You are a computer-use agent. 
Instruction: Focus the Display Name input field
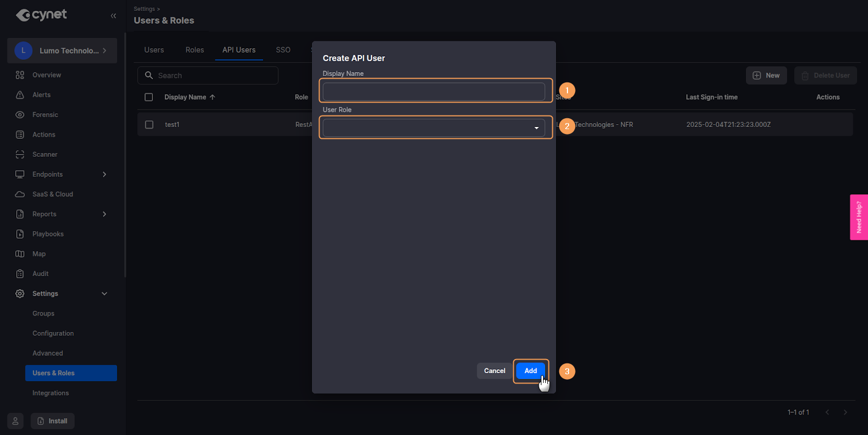pos(433,92)
